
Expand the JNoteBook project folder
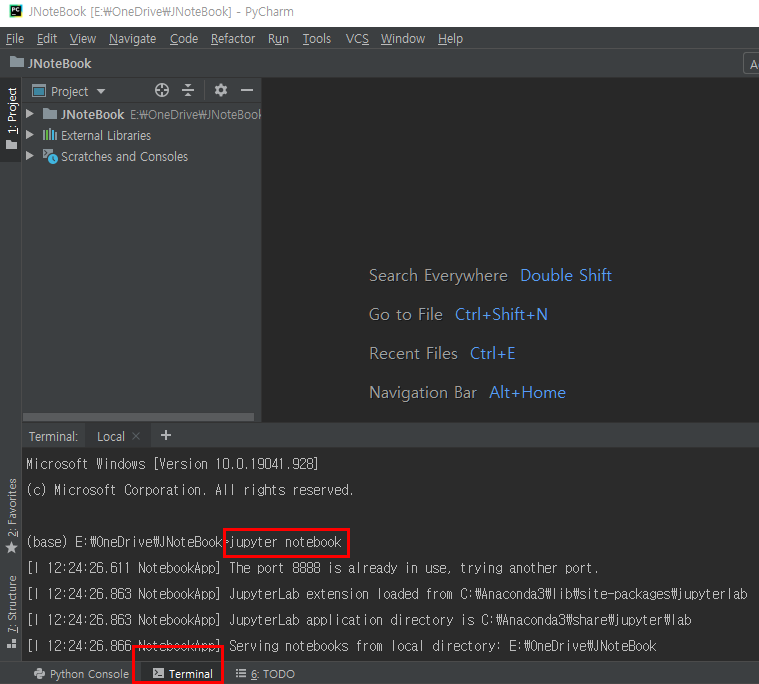(30, 114)
